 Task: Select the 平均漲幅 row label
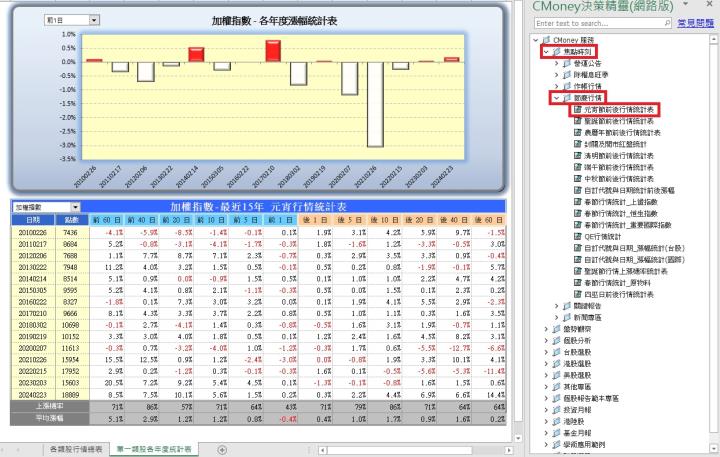50,418
